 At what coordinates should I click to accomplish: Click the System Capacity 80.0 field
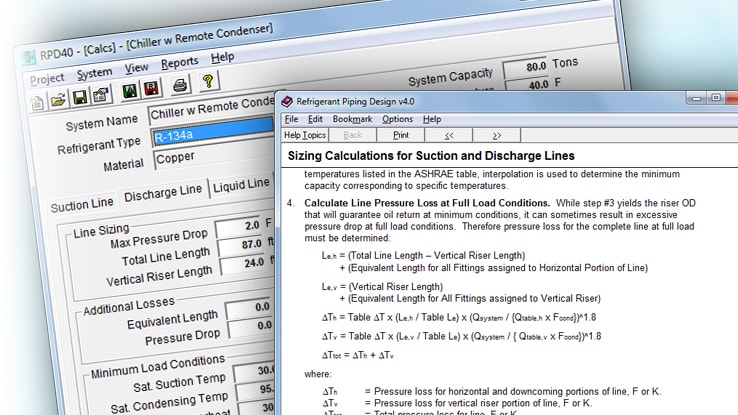[525, 67]
